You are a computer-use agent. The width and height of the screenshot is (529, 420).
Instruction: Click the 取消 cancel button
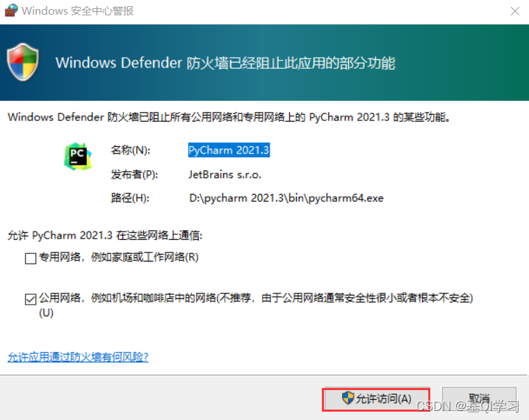point(479,398)
